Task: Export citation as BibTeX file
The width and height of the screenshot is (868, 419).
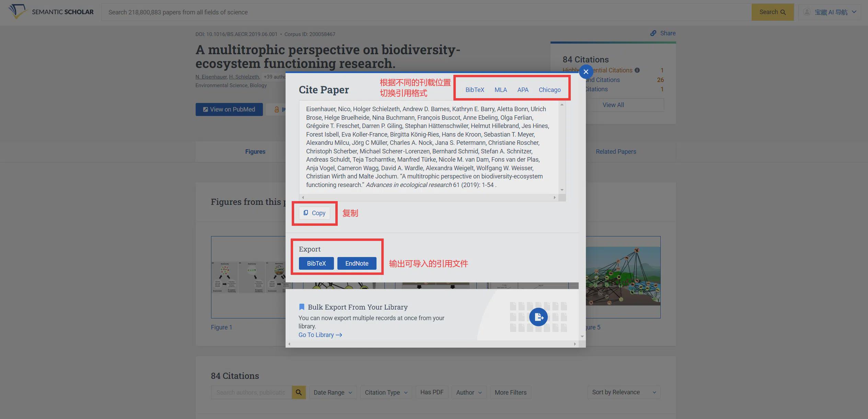Action: (316, 263)
